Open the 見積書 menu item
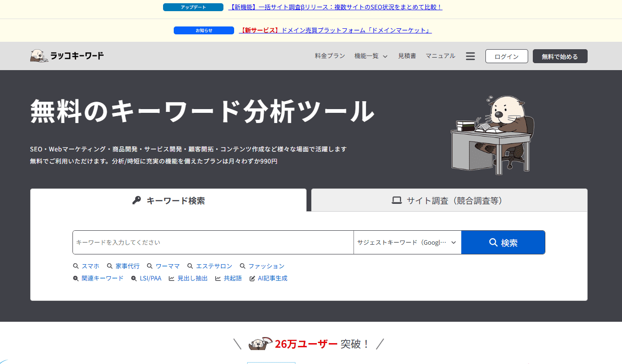Viewport: 622px width, 364px height. click(x=407, y=56)
